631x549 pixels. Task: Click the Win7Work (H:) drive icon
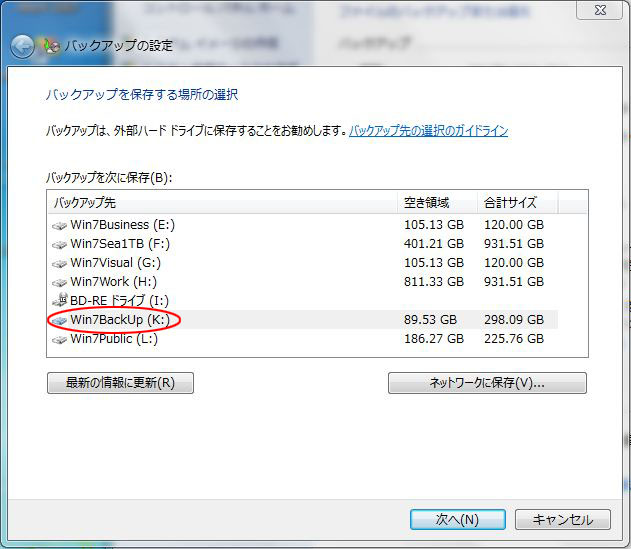(59, 283)
